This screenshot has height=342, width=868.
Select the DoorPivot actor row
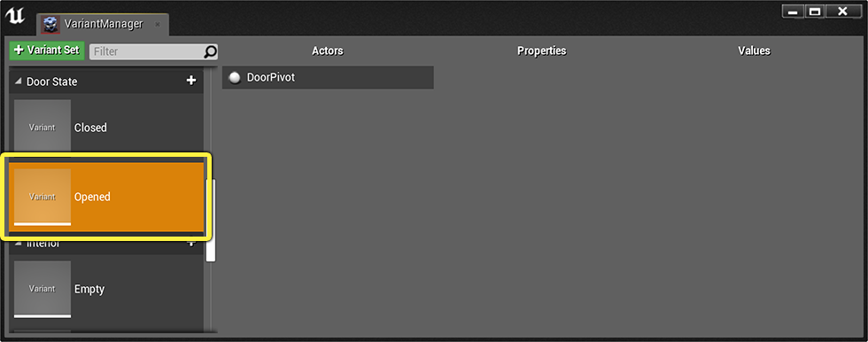pyautogui.click(x=328, y=77)
